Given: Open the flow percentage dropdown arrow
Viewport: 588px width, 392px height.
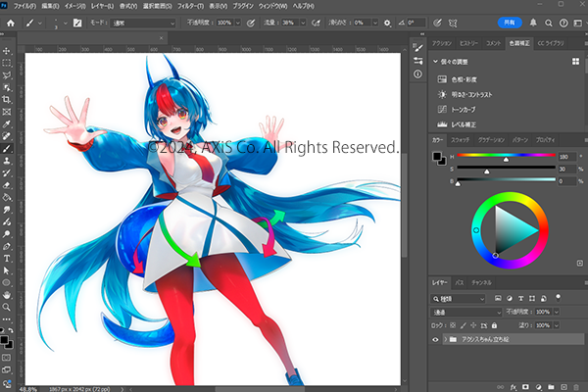Looking at the screenshot, I should [303, 23].
